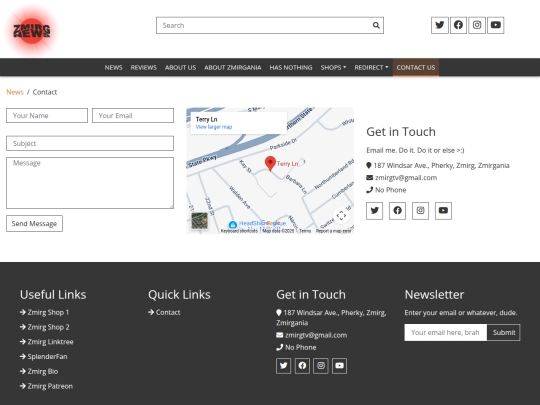The image size is (540, 405).
Task: Click the newsletter email input
Action: point(445,332)
